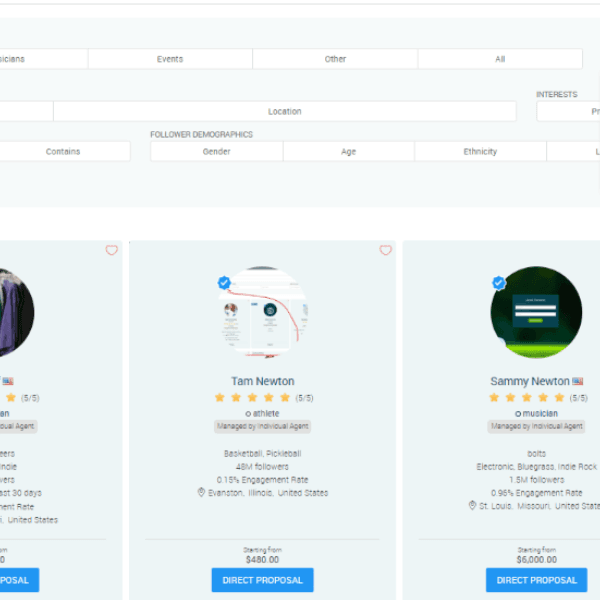Image resolution: width=600 pixels, height=600 pixels.
Task: Click the location pin next to Evanston, Illinois
Action: (x=201, y=492)
